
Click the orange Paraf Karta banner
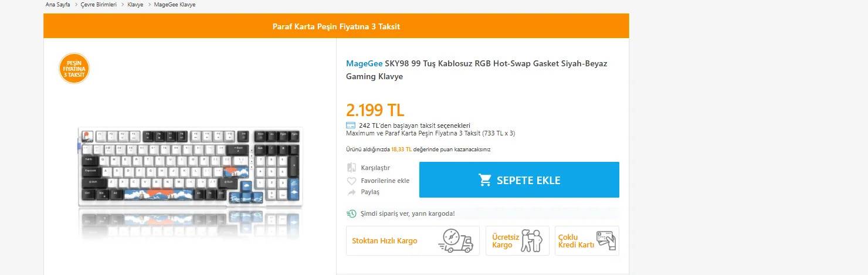tap(336, 26)
